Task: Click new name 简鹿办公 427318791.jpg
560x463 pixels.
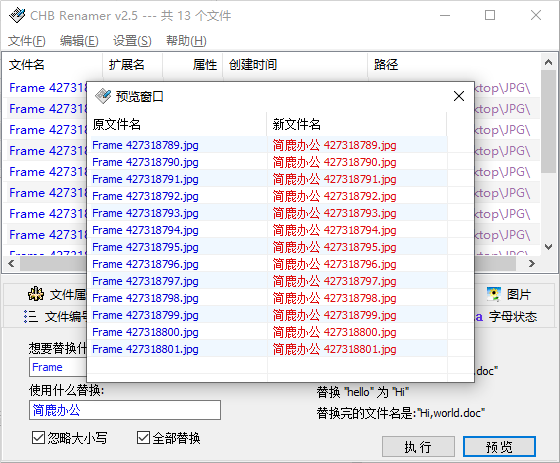Action: click(x=335, y=179)
